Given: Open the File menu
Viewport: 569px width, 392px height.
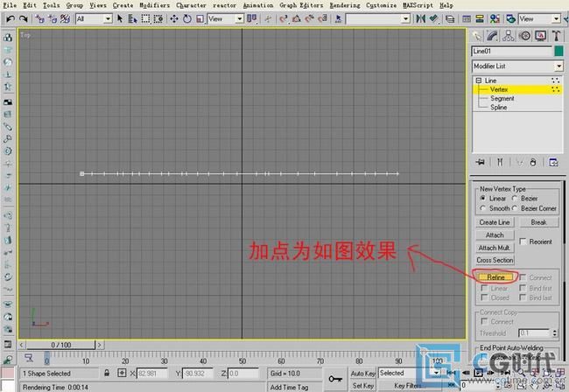Looking at the screenshot, I should pos(10,5).
